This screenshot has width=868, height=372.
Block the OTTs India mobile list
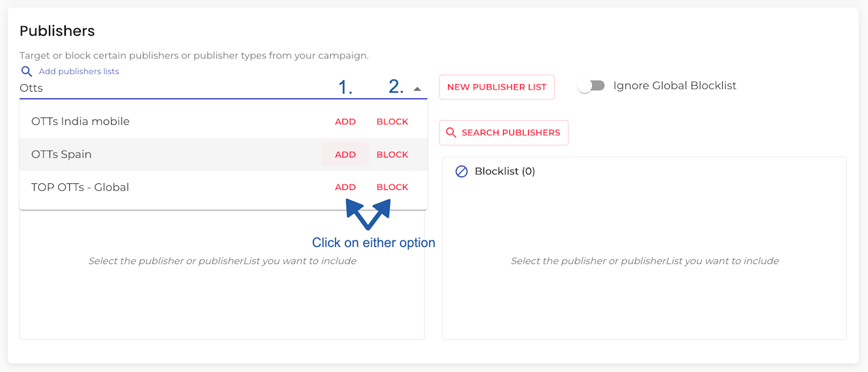(392, 122)
